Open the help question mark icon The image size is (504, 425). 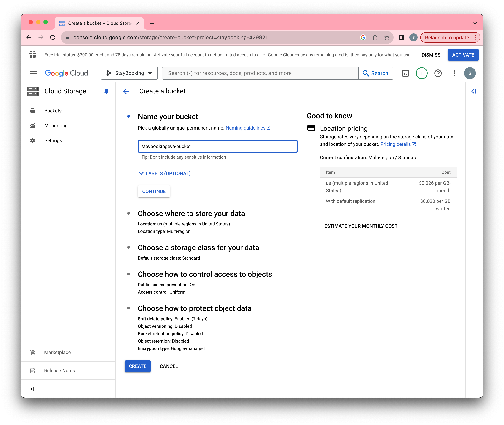pos(438,73)
